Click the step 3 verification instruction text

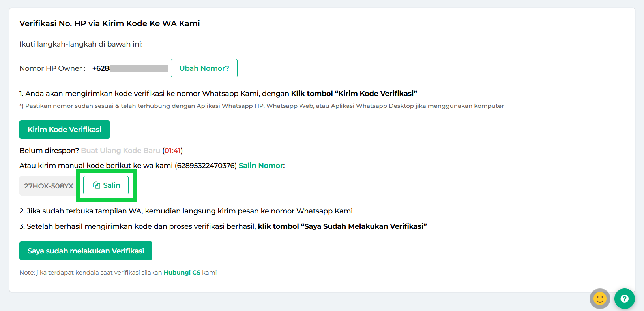223,226
